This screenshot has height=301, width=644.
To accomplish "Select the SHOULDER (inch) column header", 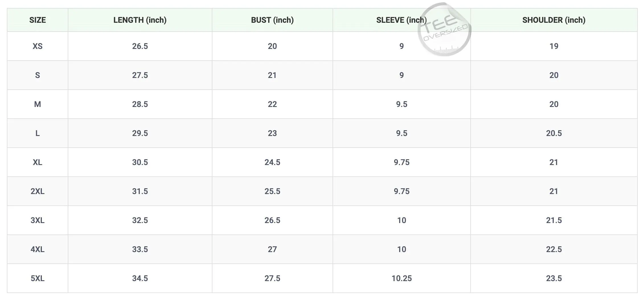I will click(x=554, y=20).
